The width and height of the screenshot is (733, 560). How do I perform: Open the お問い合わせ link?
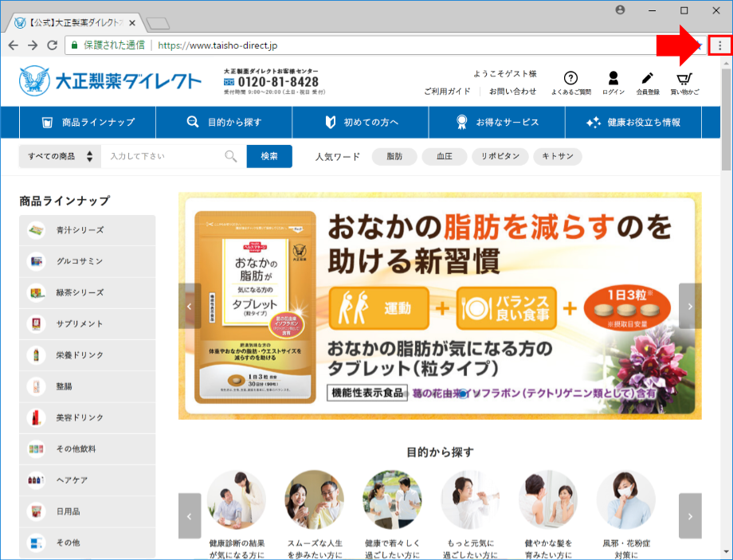[x=513, y=91]
